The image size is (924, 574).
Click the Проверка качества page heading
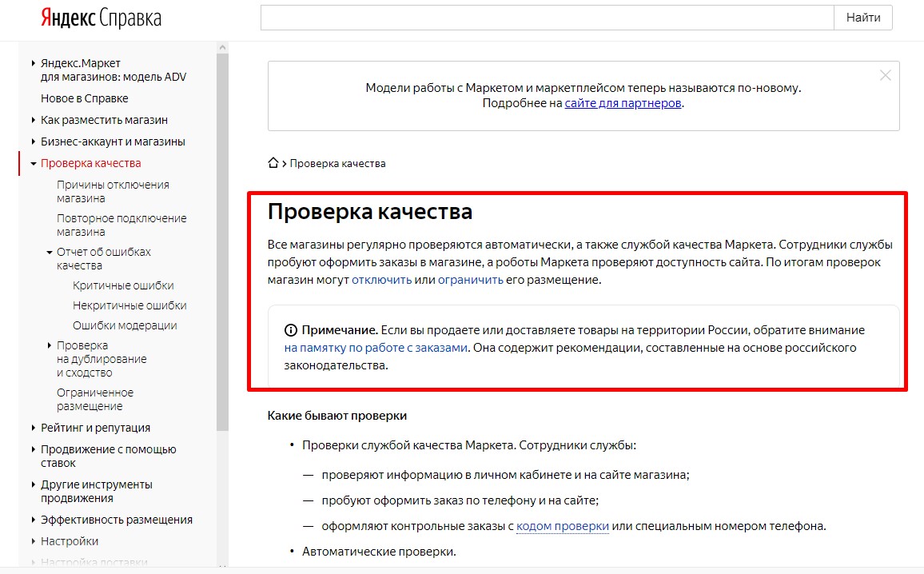pos(370,212)
